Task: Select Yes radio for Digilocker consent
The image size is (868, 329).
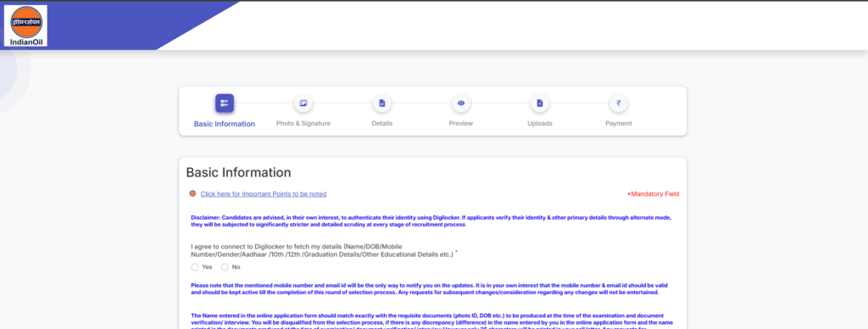Action: (195, 267)
